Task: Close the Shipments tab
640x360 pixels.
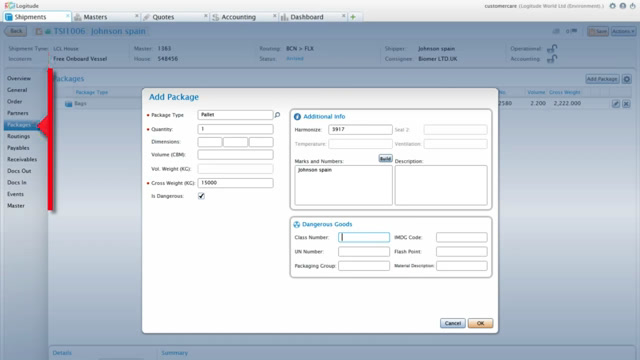Action: (x=68, y=16)
